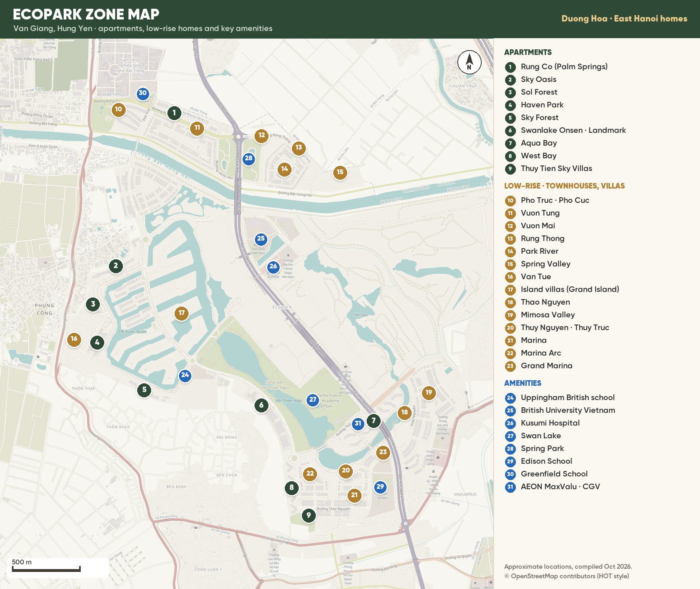Viewport: 700px width, 589px height.
Task: Click map marker 1 for Rung Co
Action: click(174, 113)
